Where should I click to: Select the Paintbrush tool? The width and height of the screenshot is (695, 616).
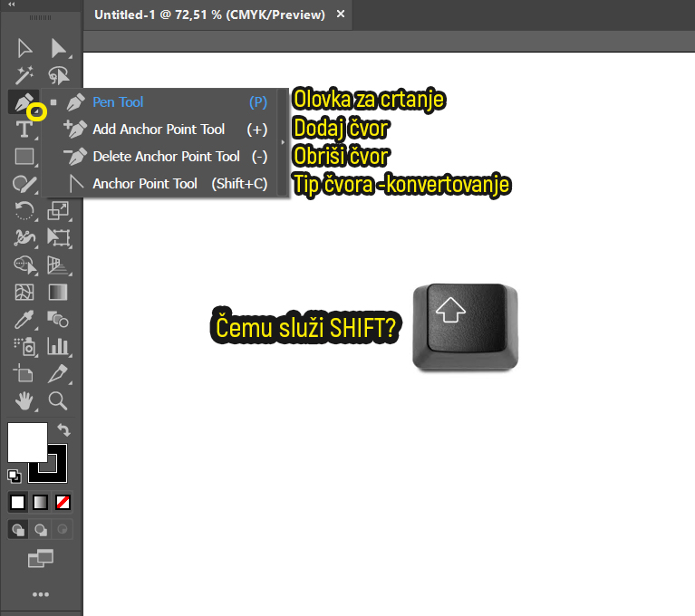pyautogui.click(x=24, y=184)
